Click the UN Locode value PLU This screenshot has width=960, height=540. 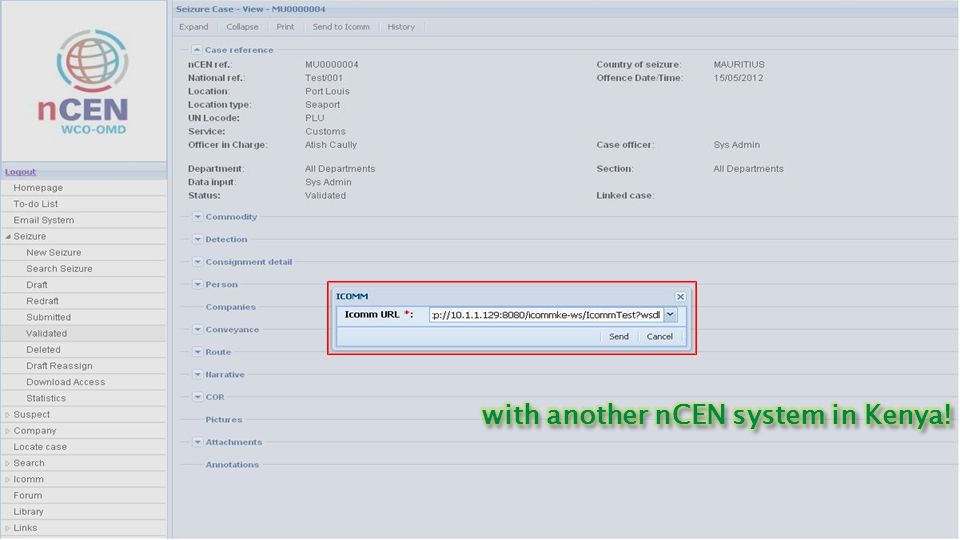(315, 118)
